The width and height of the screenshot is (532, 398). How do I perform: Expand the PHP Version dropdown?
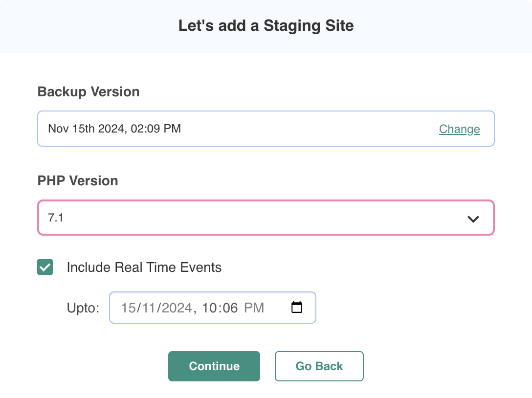tap(266, 218)
